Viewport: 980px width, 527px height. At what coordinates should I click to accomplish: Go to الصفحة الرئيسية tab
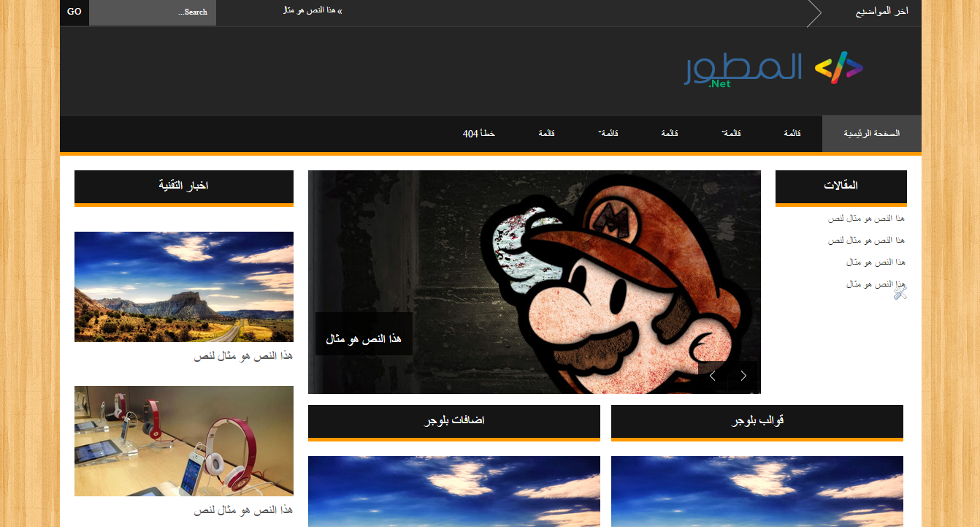point(872,134)
